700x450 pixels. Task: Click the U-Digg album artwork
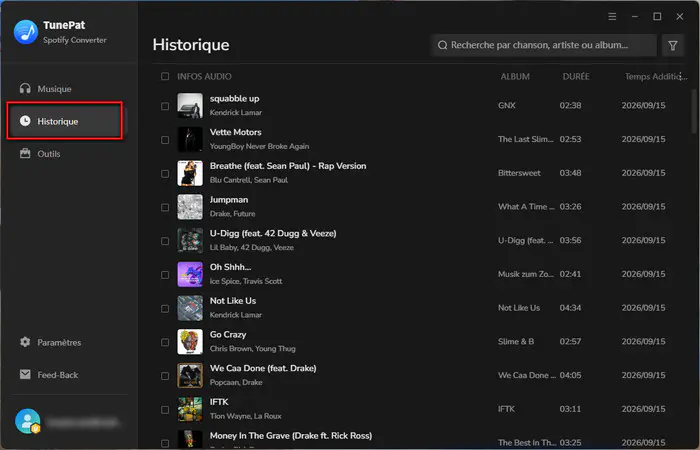point(190,240)
